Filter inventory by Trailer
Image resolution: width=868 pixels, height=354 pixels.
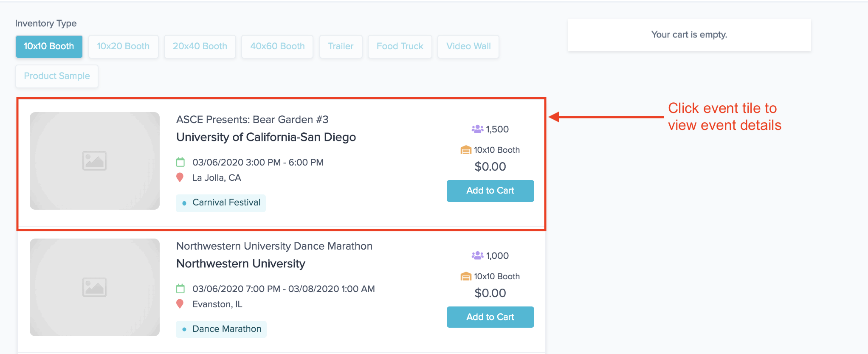341,46
